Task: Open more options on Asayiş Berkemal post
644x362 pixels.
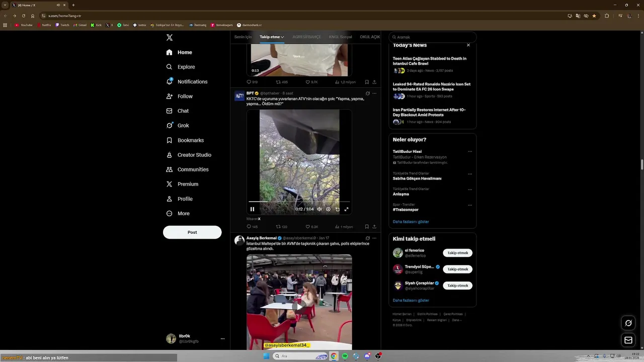Action: point(374,238)
